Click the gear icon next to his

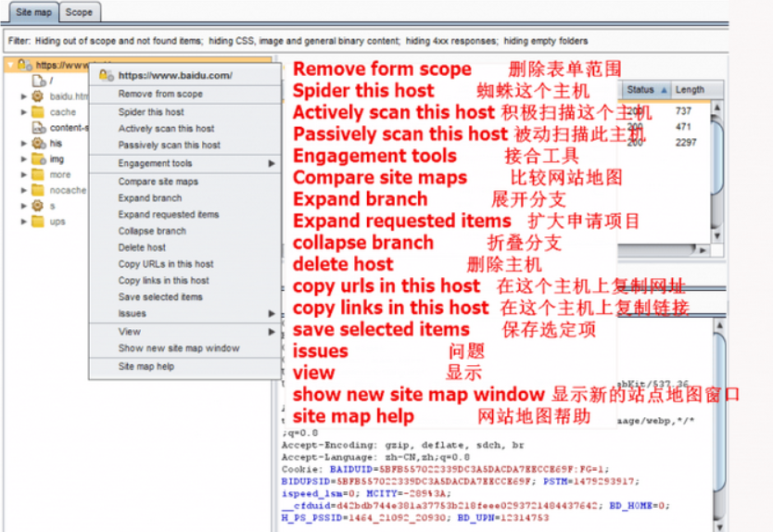pyautogui.click(x=38, y=144)
